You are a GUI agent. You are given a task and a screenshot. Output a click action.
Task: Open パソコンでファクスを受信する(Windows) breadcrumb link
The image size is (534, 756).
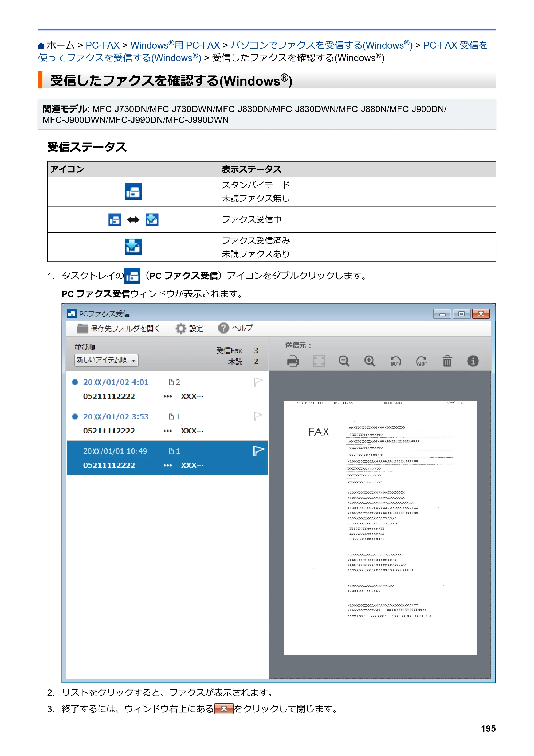(321, 45)
